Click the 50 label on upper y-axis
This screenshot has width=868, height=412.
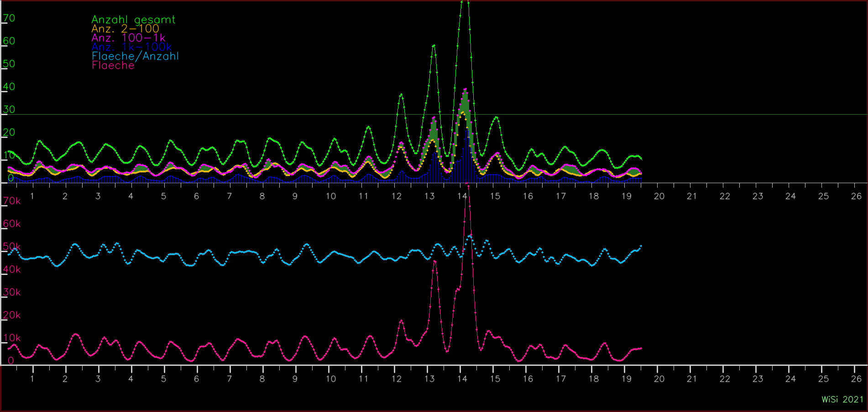(9, 64)
